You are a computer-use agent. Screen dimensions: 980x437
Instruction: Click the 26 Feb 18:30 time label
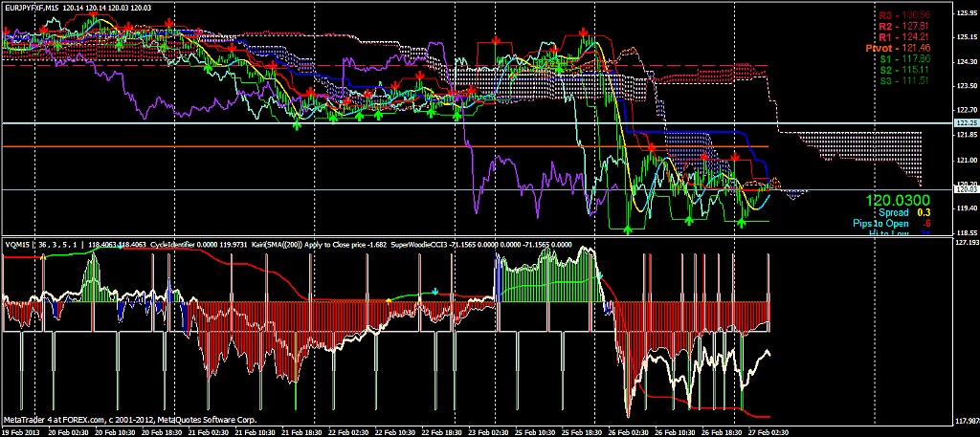(720, 432)
